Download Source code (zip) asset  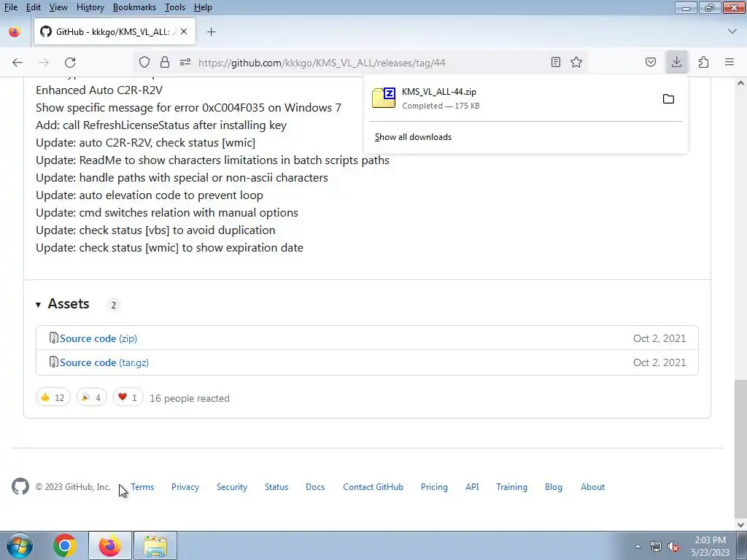pos(98,338)
